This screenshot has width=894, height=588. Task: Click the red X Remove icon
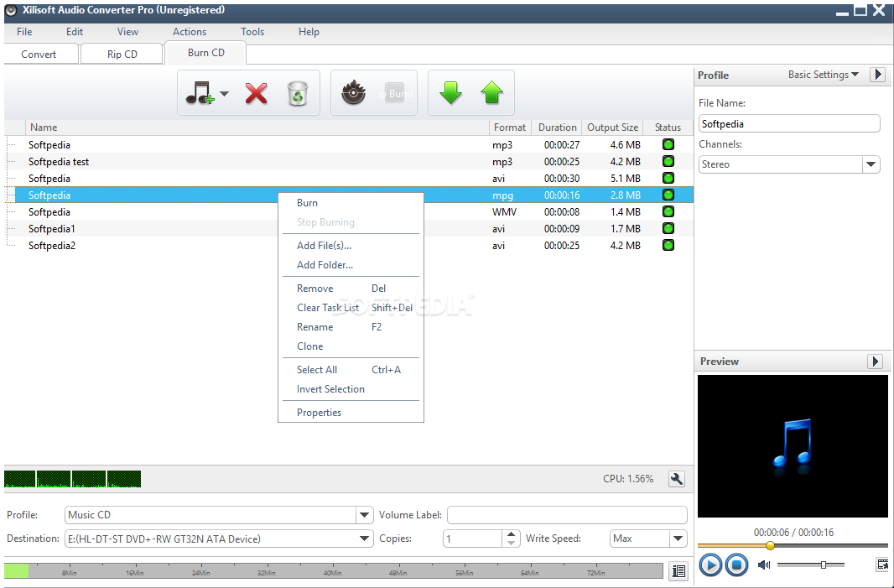pos(257,93)
